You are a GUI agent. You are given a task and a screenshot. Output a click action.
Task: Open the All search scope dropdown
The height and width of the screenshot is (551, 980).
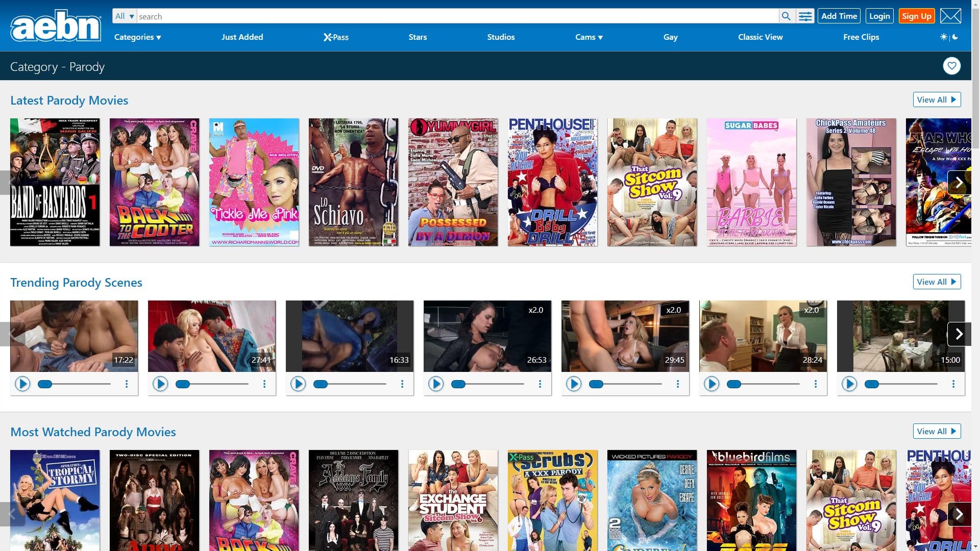124,16
